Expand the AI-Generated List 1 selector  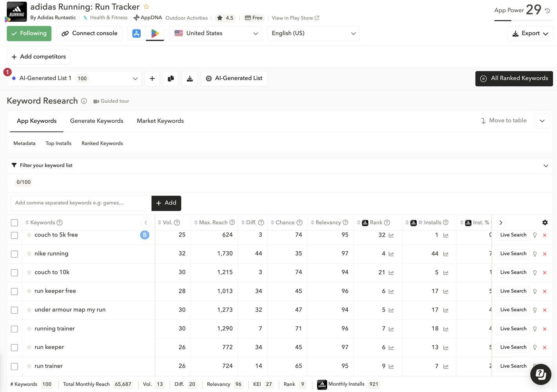coord(74,78)
